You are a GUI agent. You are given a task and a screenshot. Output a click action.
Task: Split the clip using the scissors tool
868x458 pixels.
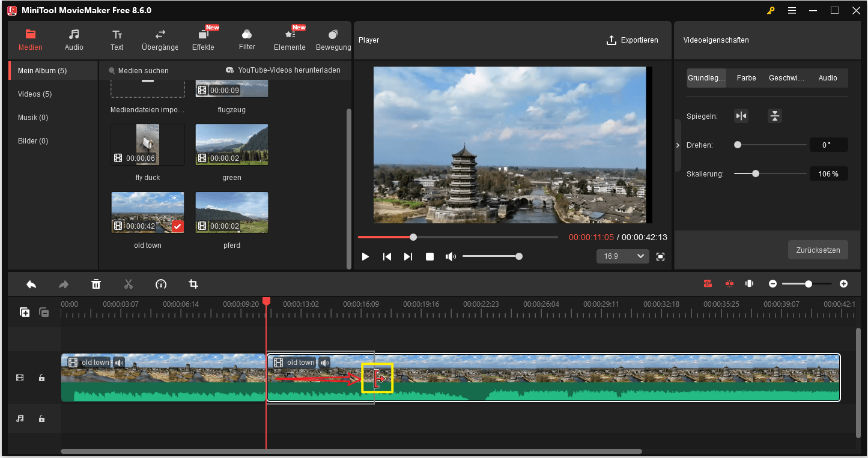pyautogui.click(x=129, y=284)
